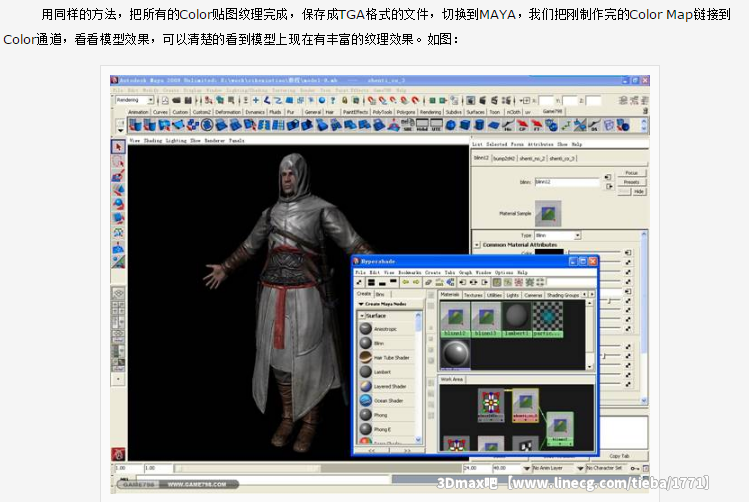The image size is (749, 502).
Task: Click the Presets button
Action: (x=631, y=182)
